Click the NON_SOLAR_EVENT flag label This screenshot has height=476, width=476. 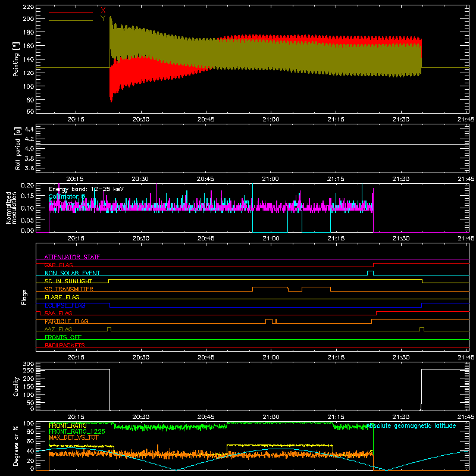[x=72, y=273]
